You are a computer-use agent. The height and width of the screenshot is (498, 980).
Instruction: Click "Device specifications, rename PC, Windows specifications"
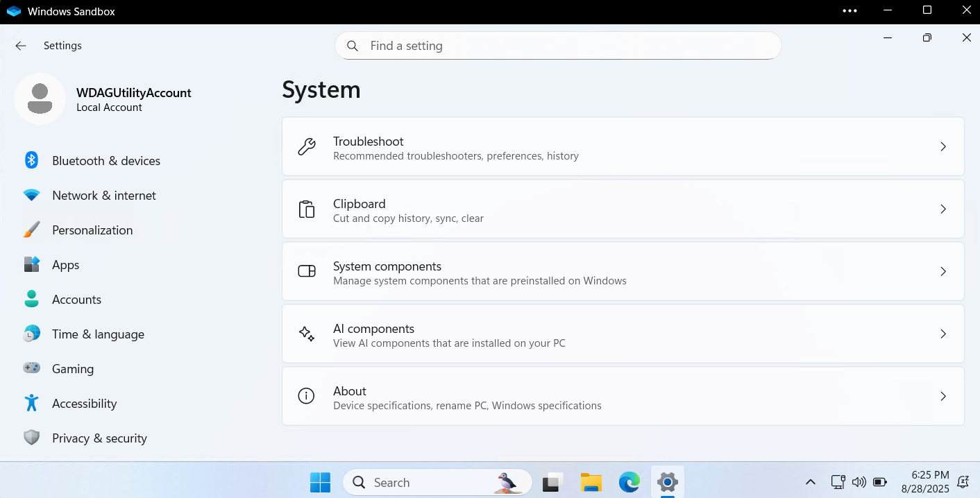point(467,406)
